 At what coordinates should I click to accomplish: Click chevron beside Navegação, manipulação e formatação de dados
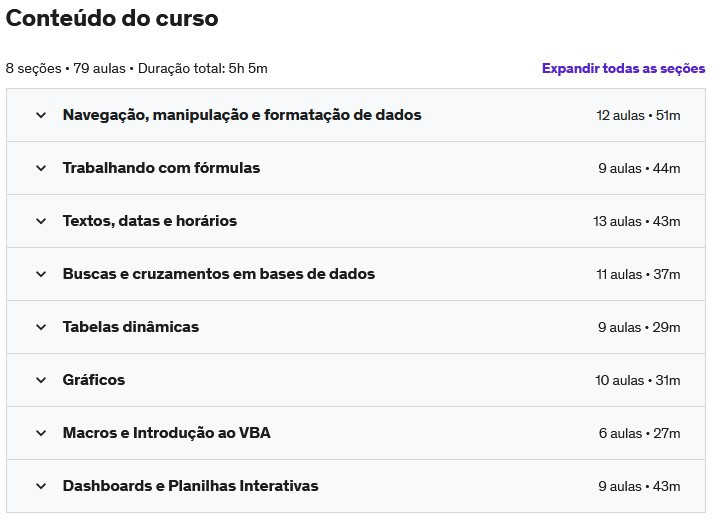(x=41, y=115)
